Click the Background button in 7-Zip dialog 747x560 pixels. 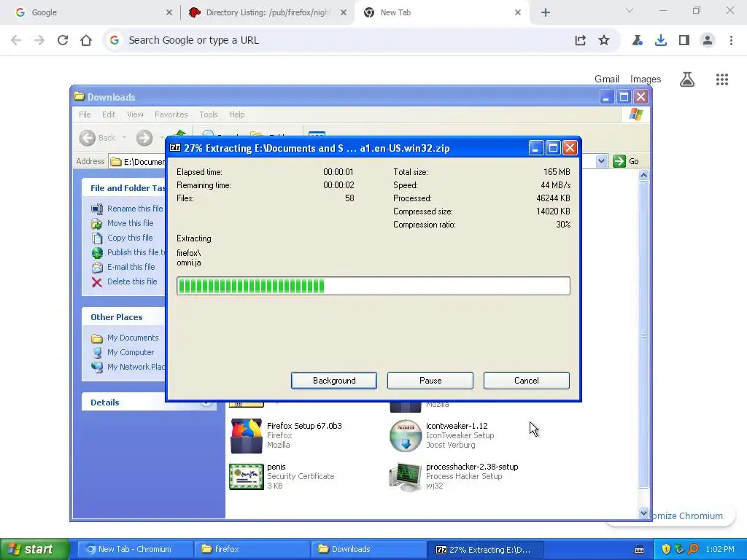(x=334, y=381)
